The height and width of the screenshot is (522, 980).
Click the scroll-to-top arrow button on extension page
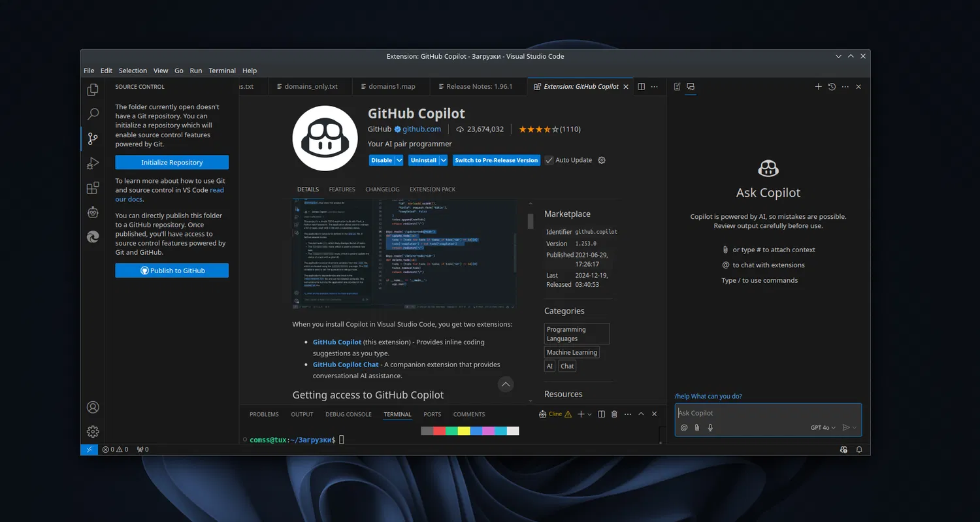506,385
